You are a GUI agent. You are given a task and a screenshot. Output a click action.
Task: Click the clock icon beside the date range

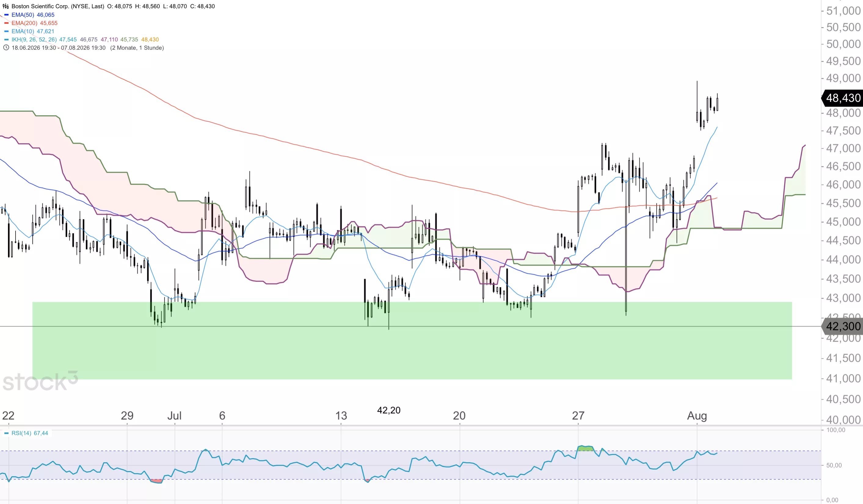tap(6, 48)
